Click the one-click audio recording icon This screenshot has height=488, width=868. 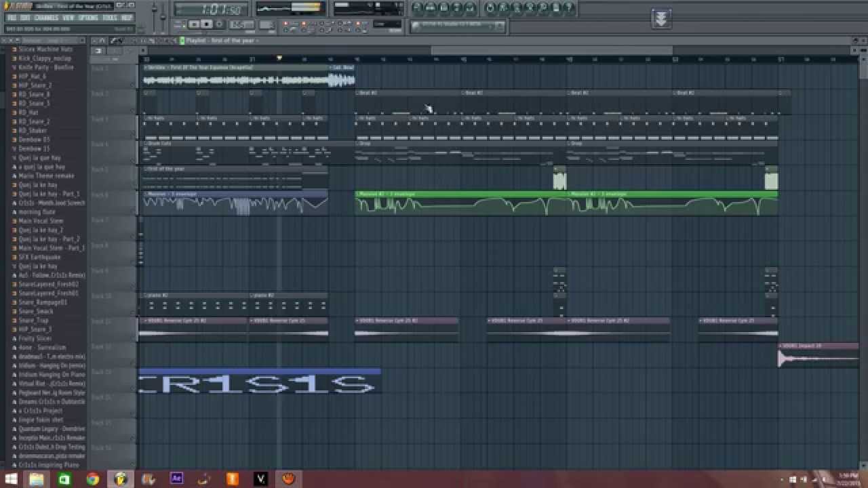click(x=543, y=8)
